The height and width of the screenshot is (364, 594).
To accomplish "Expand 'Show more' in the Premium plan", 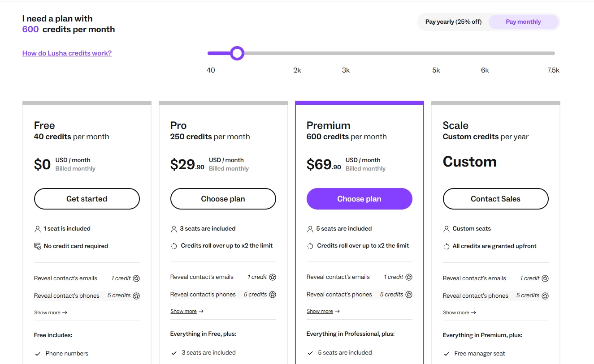I will tap(323, 311).
